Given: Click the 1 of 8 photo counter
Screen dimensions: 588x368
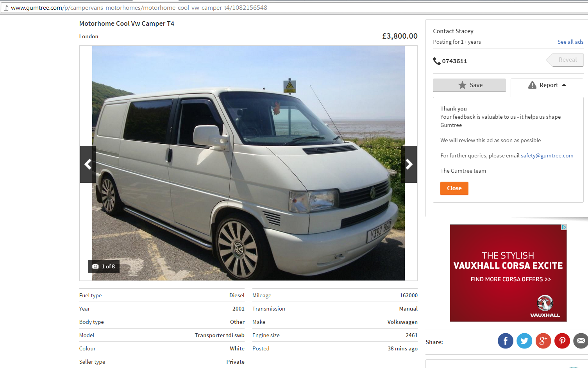Looking at the screenshot, I should pos(104,266).
